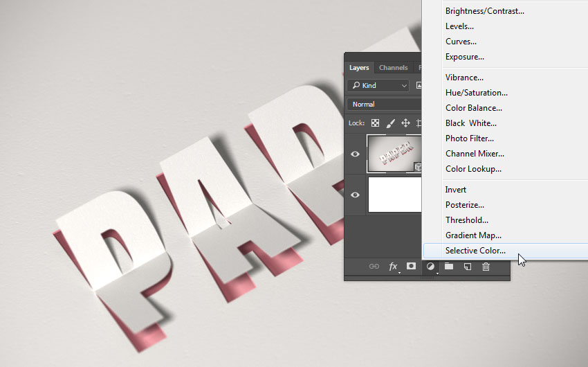The width and height of the screenshot is (588, 367).
Task: Pick Vibrance from adjustment menu
Action: click(464, 78)
